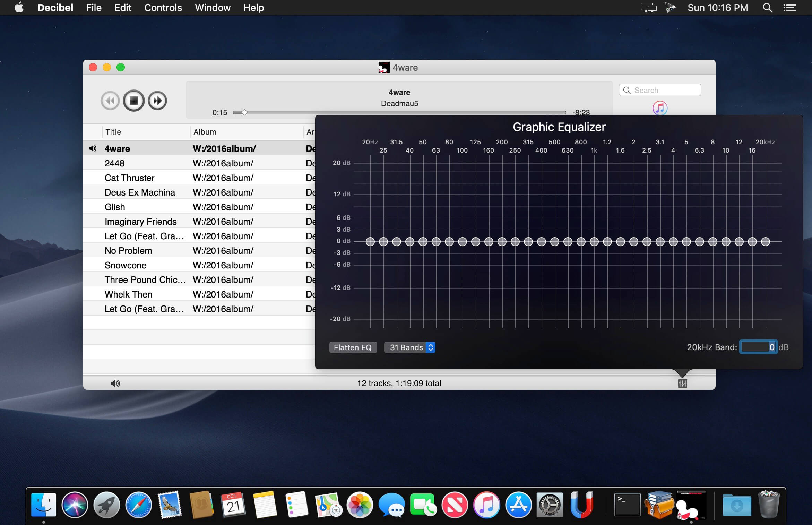
Task: Select the track 2448
Action: [199, 163]
